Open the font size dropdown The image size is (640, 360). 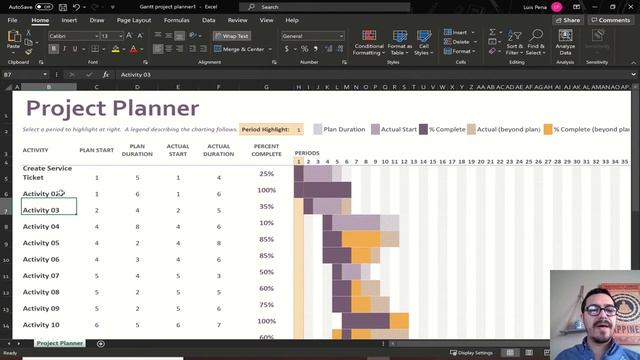pyautogui.click(x=120, y=36)
